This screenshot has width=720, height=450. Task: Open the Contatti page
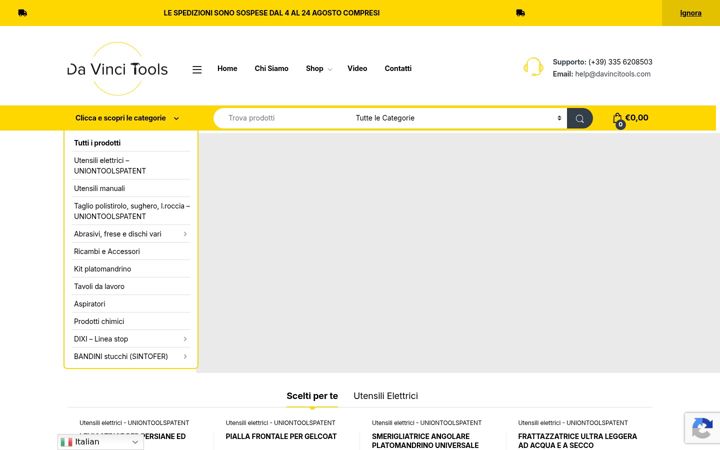tap(398, 68)
